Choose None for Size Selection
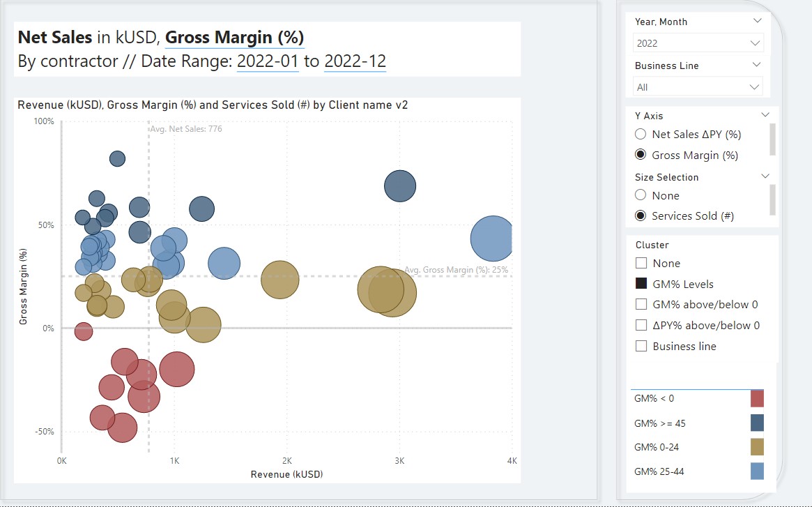 click(641, 195)
